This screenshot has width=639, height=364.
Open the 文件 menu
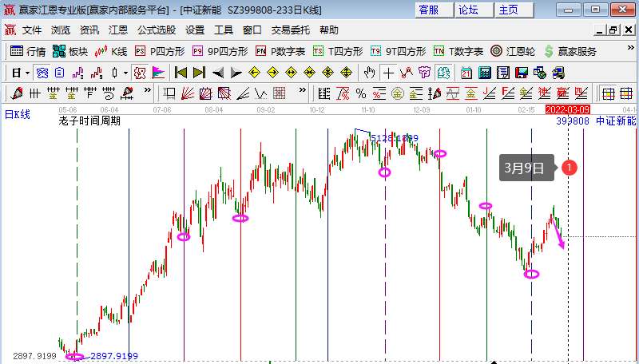click(x=32, y=30)
